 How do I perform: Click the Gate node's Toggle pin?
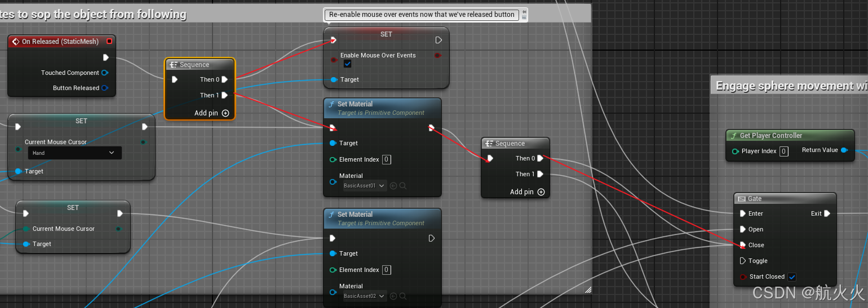(742, 261)
